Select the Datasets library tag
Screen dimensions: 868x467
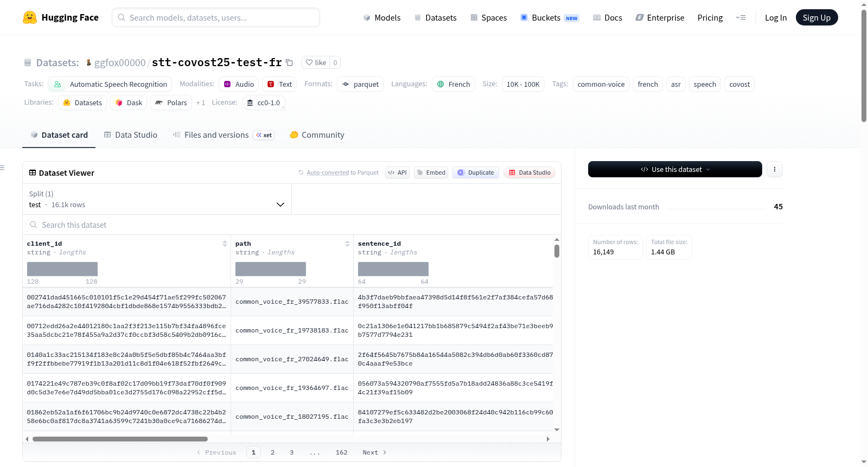click(82, 103)
